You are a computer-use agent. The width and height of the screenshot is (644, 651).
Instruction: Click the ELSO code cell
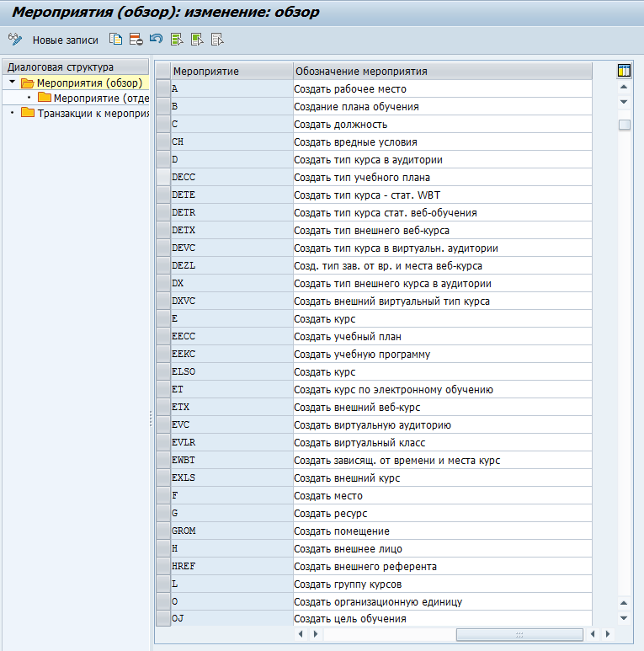[x=232, y=372]
